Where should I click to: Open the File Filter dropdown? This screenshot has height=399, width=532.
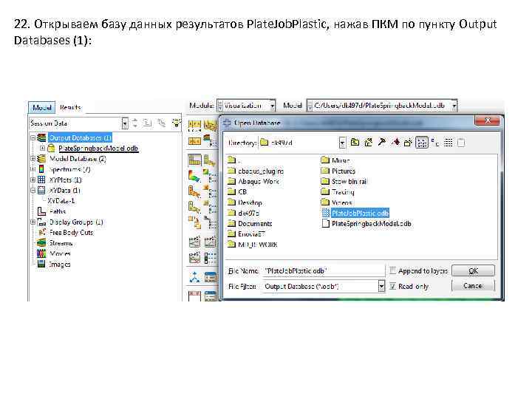tap(381, 287)
